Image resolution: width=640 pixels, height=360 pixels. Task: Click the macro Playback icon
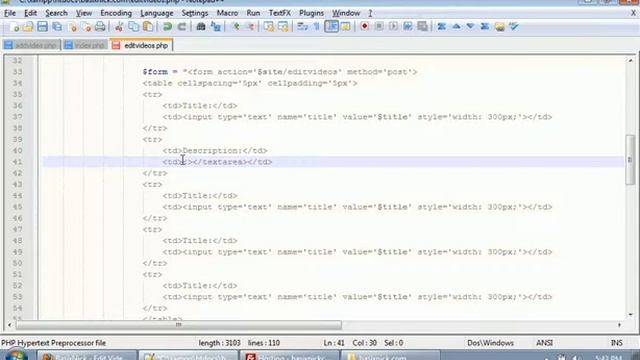pos(393,27)
